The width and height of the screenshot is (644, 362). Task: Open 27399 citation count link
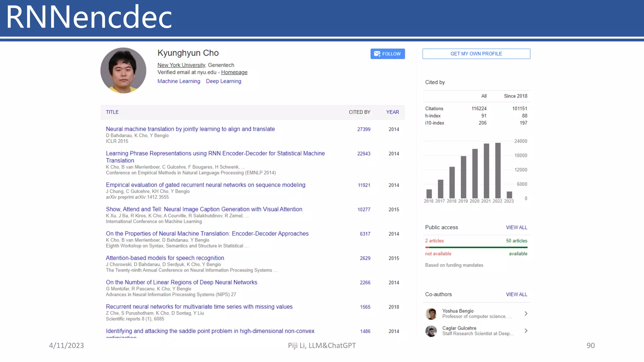(x=364, y=129)
